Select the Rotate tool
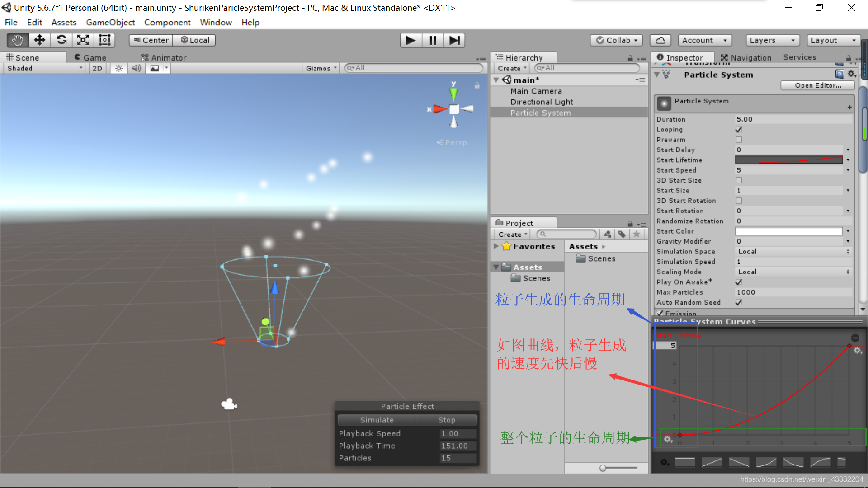 (x=61, y=40)
